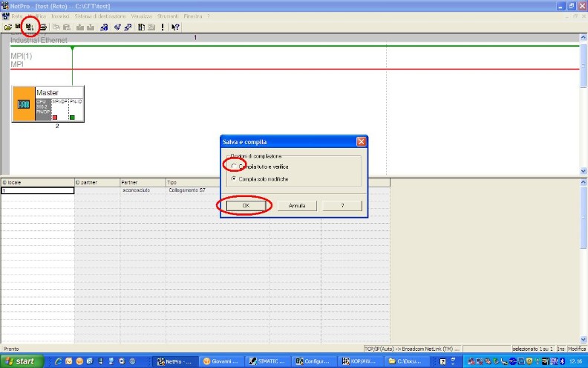588x368 pixels.
Task: Click the Tipo column header
Action: tap(193, 182)
